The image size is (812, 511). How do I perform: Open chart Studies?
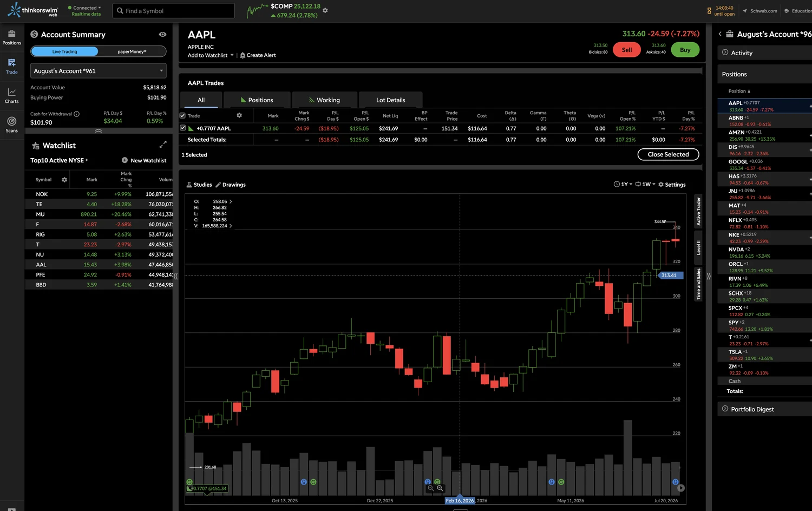[199, 185]
